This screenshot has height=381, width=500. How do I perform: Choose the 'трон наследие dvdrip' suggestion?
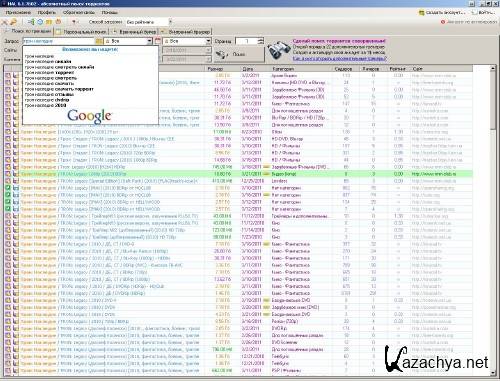coord(47,100)
